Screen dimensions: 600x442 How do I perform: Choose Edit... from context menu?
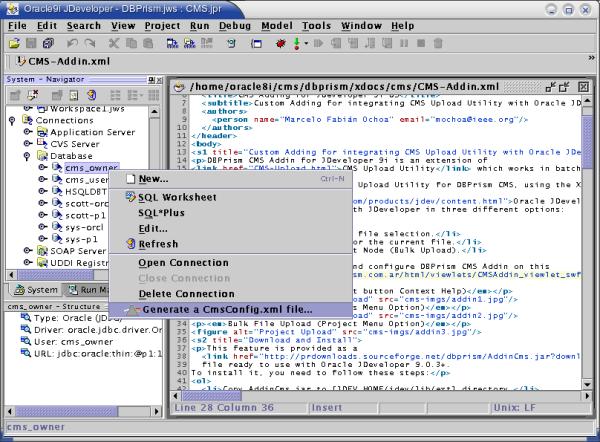click(x=230, y=228)
